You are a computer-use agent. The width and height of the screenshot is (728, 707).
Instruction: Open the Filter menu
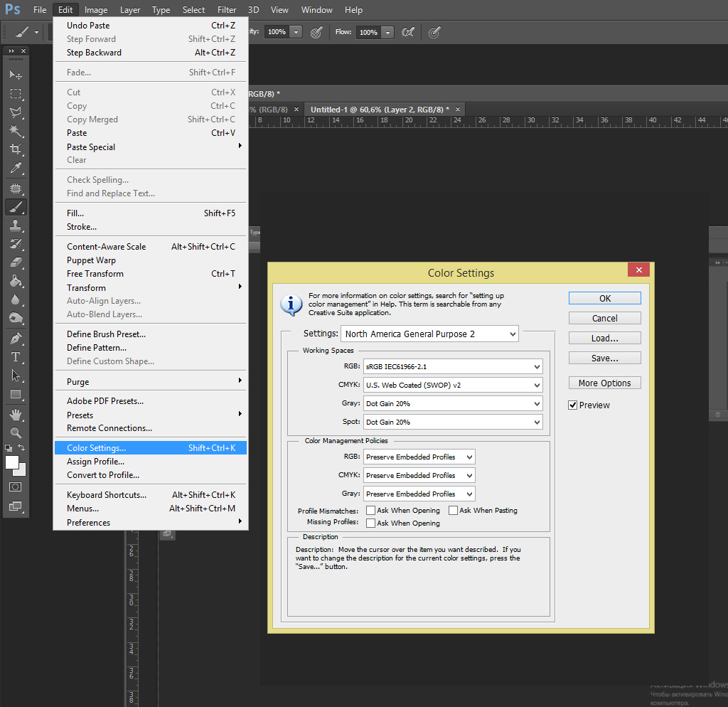click(x=227, y=10)
